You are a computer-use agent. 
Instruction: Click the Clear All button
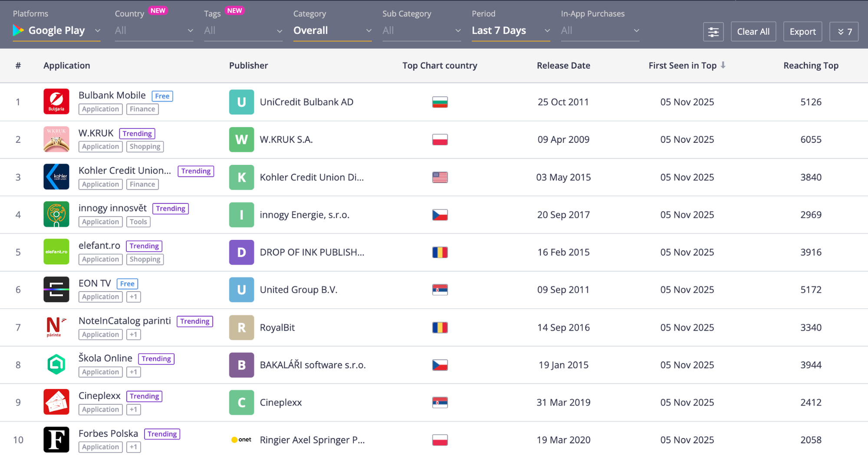tap(753, 32)
